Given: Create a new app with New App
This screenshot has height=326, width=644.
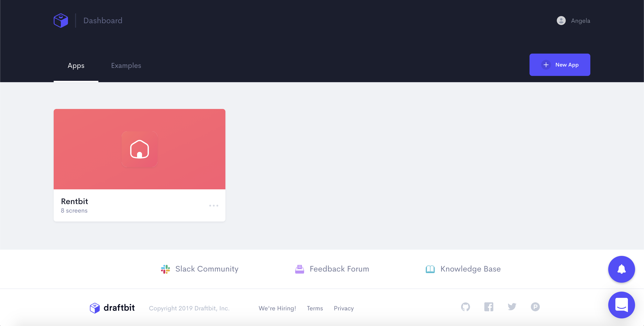Looking at the screenshot, I should pyautogui.click(x=559, y=65).
